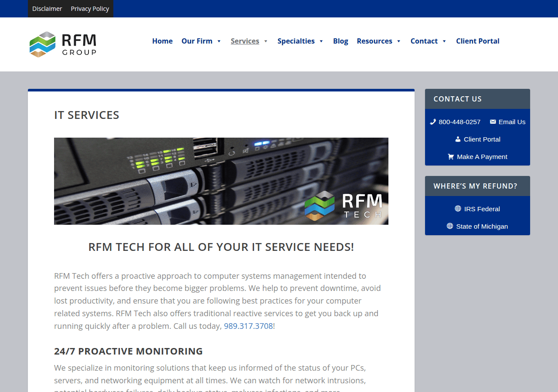Open the Contact menu item
The width and height of the screenshot is (558, 392).
(424, 41)
